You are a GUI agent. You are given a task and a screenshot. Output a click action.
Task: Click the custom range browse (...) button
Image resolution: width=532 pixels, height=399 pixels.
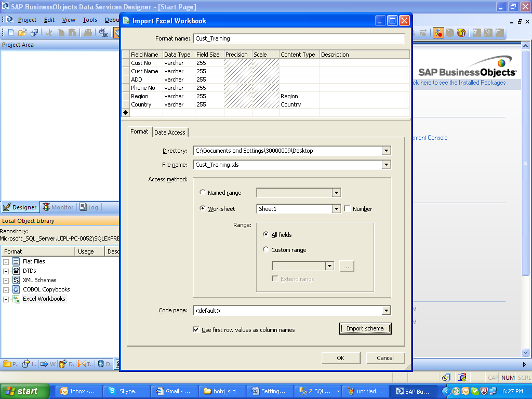click(347, 266)
